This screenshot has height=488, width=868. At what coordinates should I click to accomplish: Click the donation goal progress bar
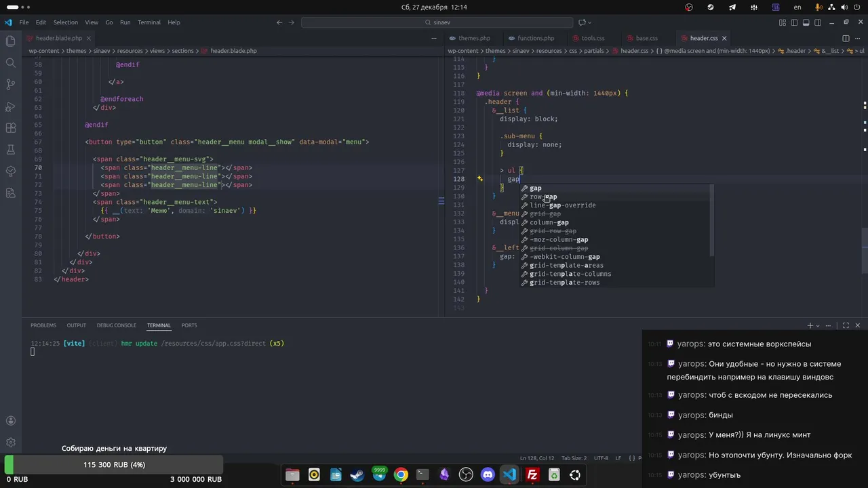tap(114, 465)
